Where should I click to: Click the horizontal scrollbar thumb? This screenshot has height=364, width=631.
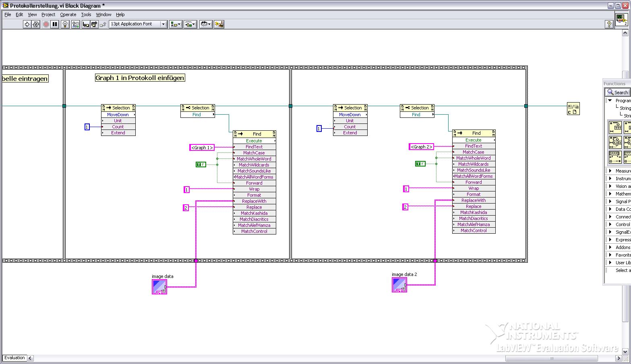[x=552, y=358]
